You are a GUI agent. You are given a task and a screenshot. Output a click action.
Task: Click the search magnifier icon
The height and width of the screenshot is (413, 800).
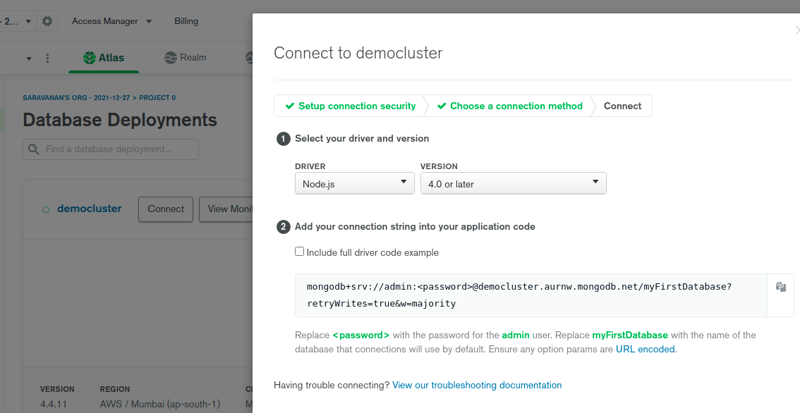pyautogui.click(x=36, y=149)
